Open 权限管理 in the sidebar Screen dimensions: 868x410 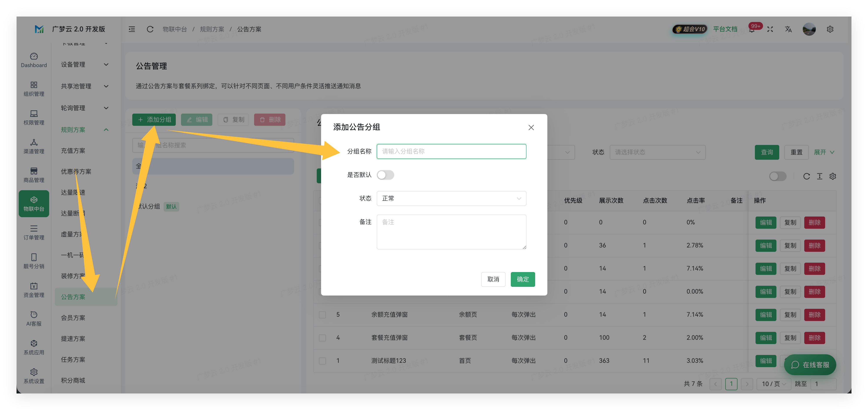point(34,117)
